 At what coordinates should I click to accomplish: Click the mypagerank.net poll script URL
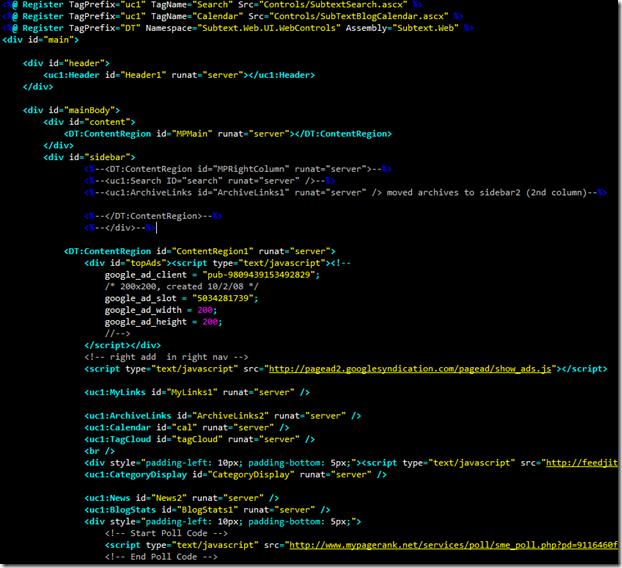[x=453, y=545]
